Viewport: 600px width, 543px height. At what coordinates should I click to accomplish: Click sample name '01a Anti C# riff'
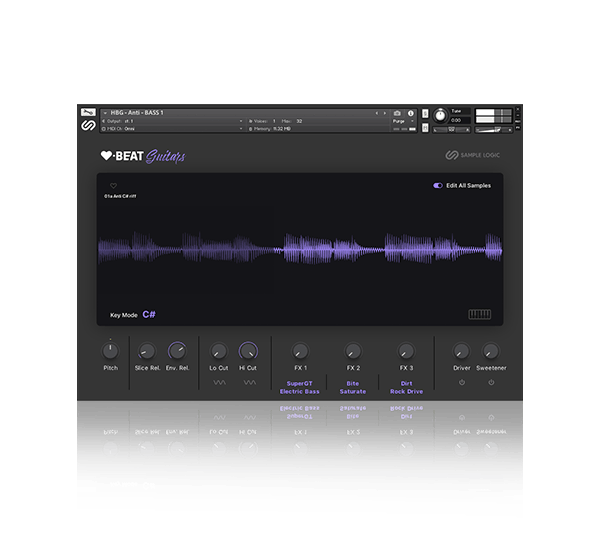[120, 196]
